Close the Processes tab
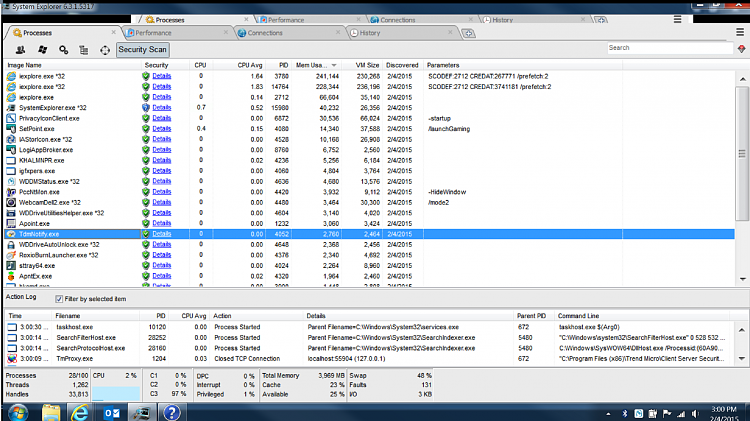 tap(113, 33)
